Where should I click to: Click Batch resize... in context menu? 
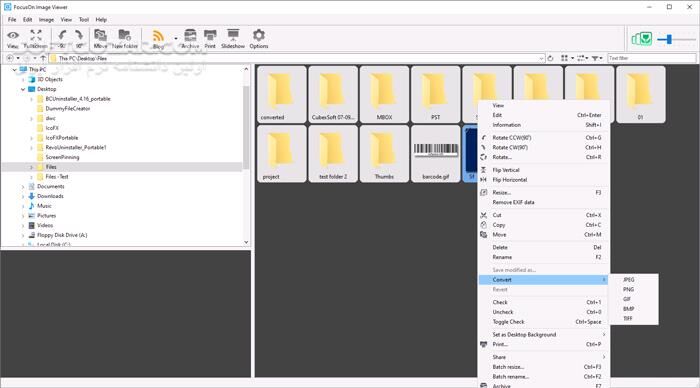(544, 367)
